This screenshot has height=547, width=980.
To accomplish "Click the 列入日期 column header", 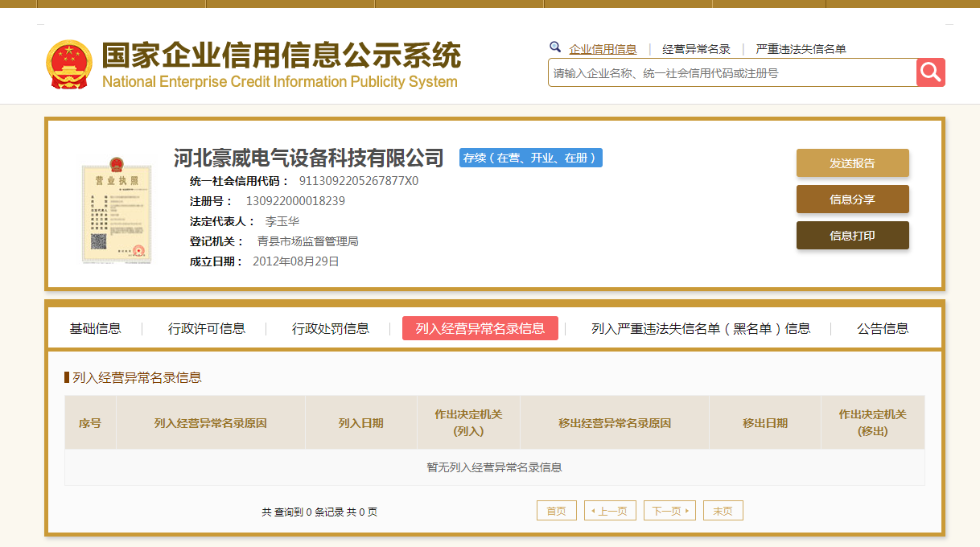I will point(361,422).
